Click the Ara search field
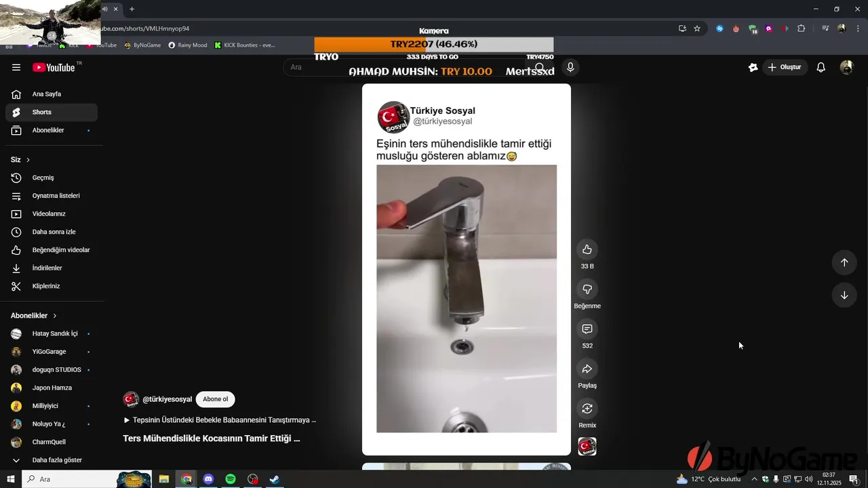The height and width of the screenshot is (488, 868). click(x=407, y=67)
